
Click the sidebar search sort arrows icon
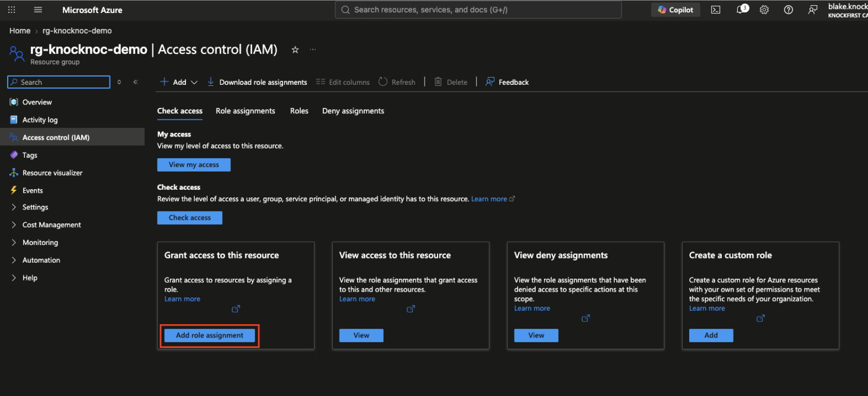119,82
